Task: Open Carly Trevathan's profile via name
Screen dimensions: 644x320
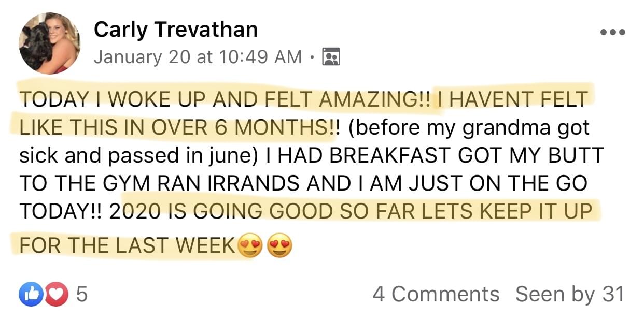Action: pos(176,30)
